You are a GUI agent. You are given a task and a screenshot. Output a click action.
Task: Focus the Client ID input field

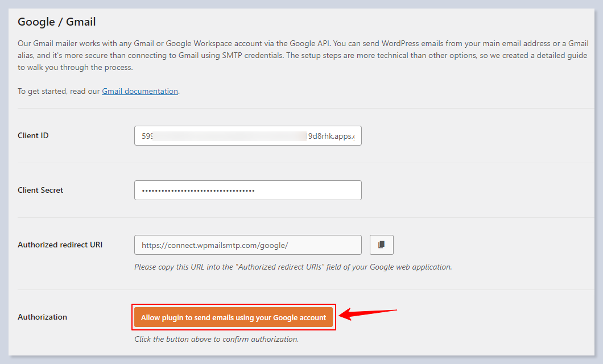click(247, 136)
